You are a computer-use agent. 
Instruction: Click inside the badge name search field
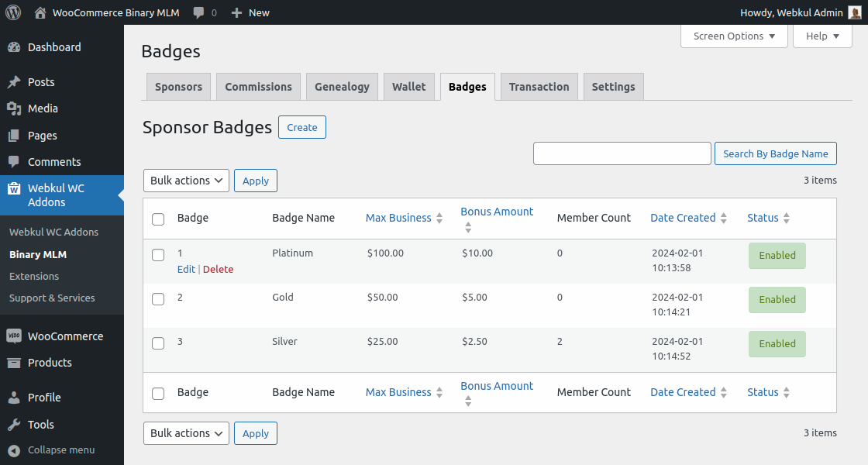[x=622, y=153]
